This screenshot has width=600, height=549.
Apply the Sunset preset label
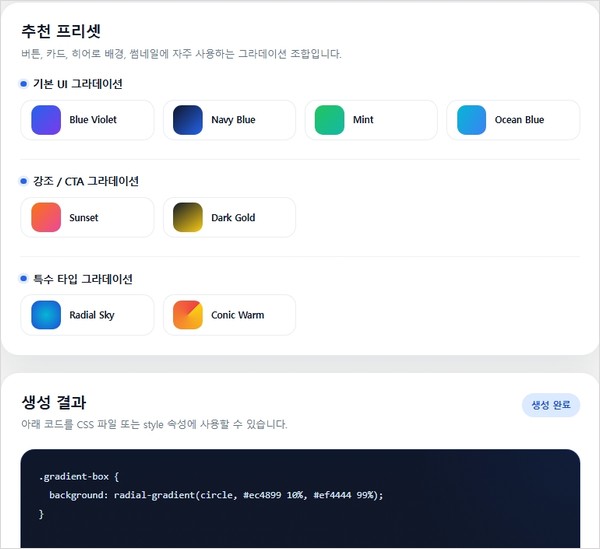(x=84, y=218)
